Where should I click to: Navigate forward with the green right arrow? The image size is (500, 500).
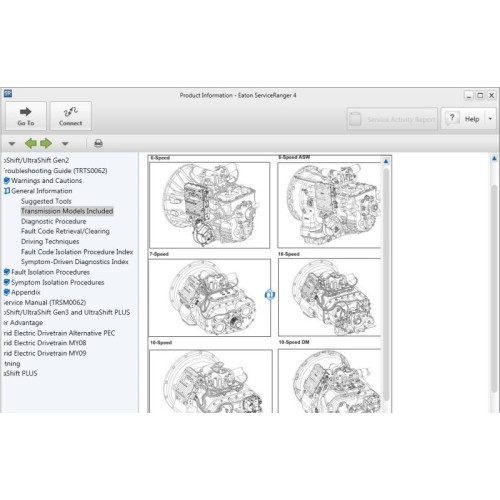point(46,143)
